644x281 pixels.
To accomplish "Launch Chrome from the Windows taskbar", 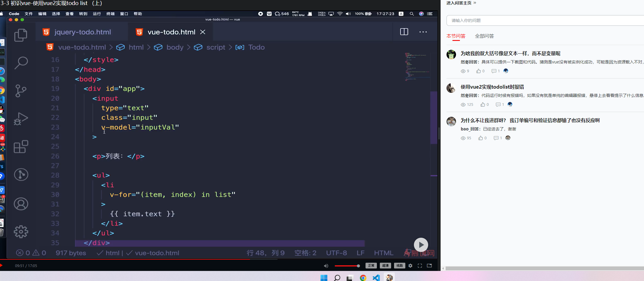I will tap(363, 278).
